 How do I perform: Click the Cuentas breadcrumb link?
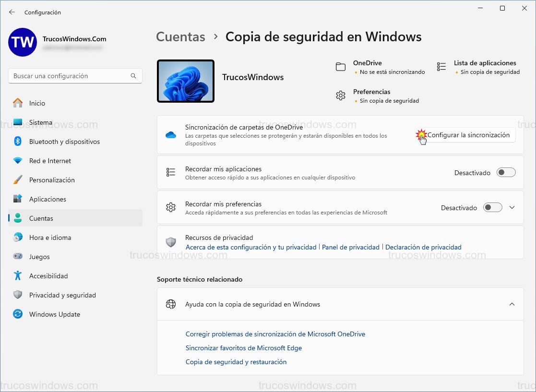[180, 36]
